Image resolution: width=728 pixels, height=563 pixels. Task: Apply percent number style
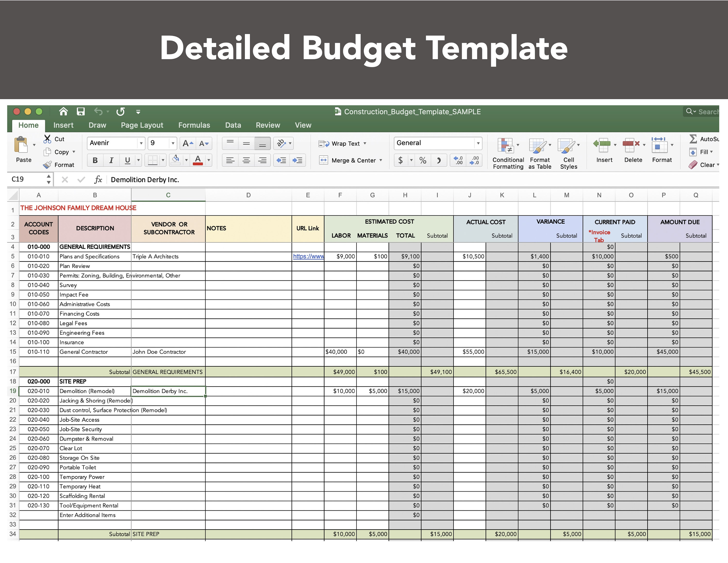(423, 160)
